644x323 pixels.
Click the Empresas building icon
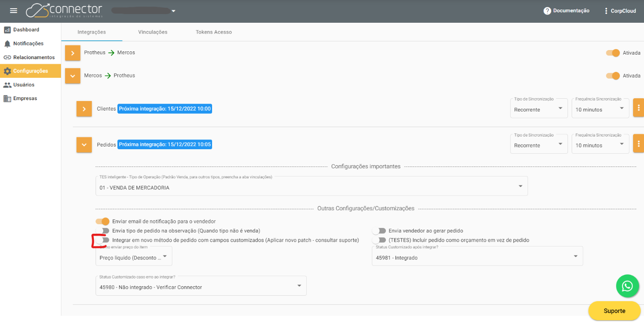pyautogui.click(x=7, y=98)
